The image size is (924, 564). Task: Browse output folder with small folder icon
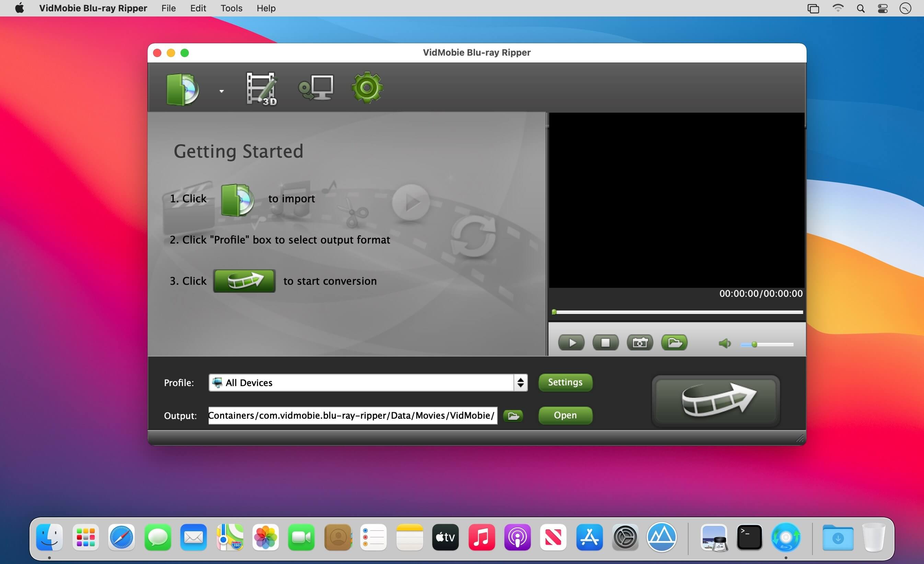(x=512, y=415)
